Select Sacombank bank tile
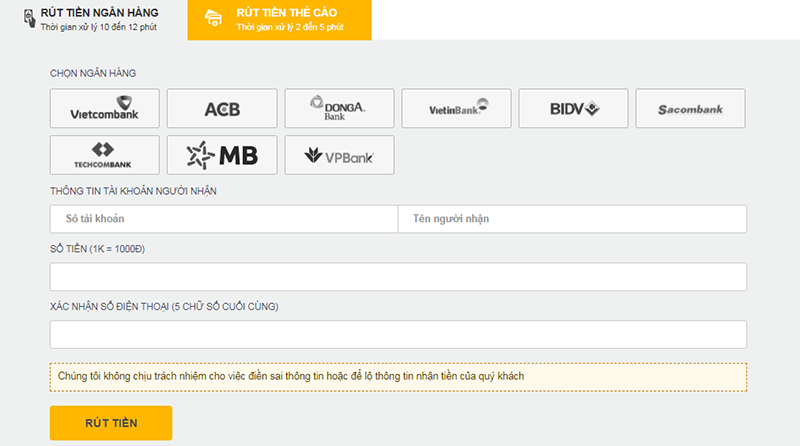Image resolution: width=800 pixels, height=446 pixels. click(690, 108)
